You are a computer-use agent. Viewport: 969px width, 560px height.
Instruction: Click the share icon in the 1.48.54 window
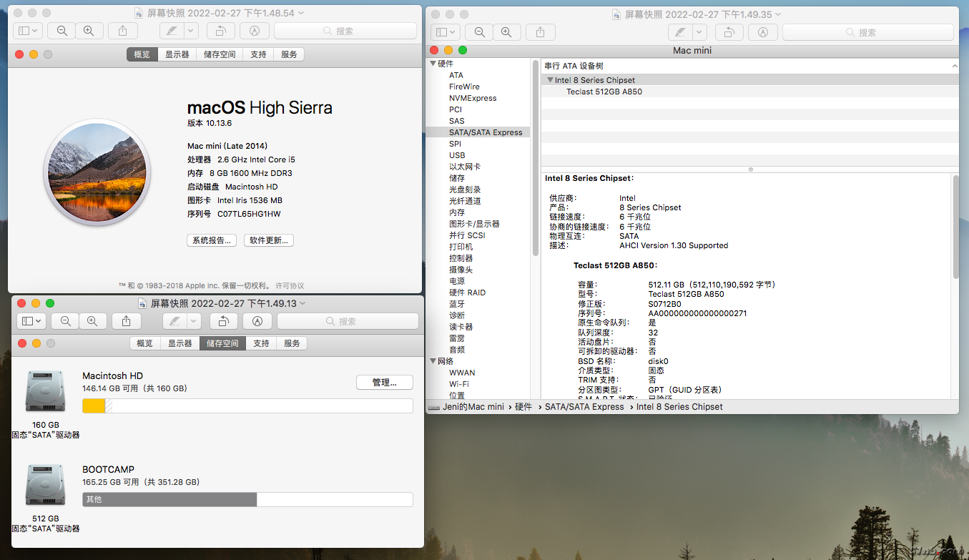[x=122, y=31]
